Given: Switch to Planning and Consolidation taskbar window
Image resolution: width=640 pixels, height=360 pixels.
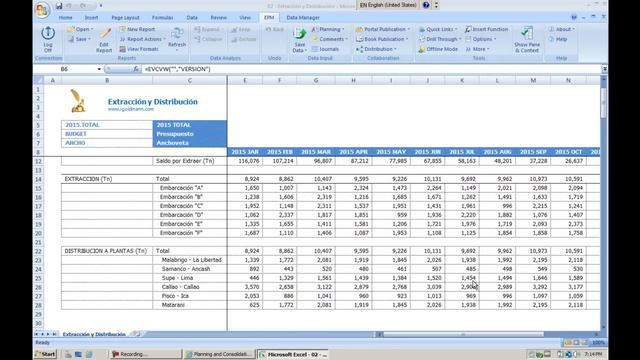Looking at the screenshot, I should [x=219, y=354].
